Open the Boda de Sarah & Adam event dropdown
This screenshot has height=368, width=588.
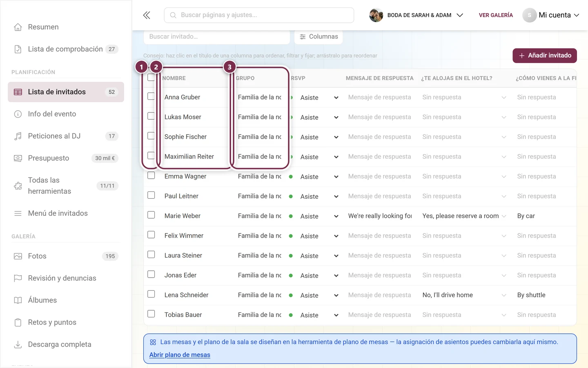[416, 15]
